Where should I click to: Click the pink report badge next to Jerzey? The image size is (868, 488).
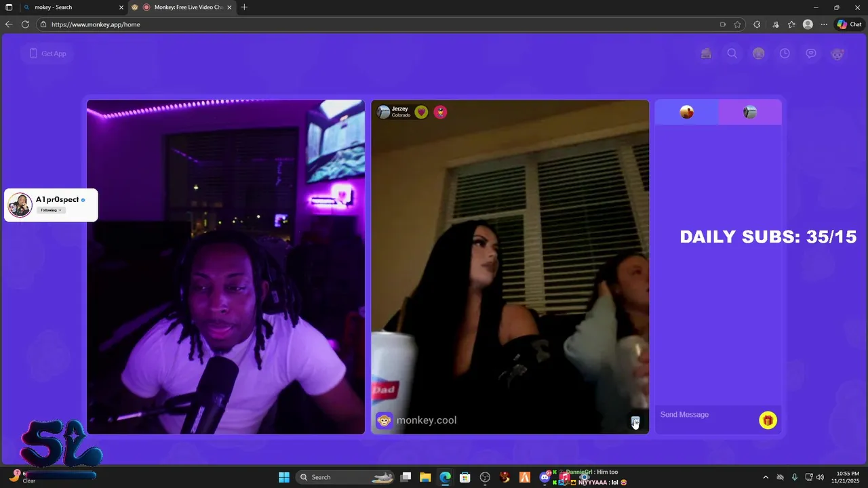[x=440, y=112]
